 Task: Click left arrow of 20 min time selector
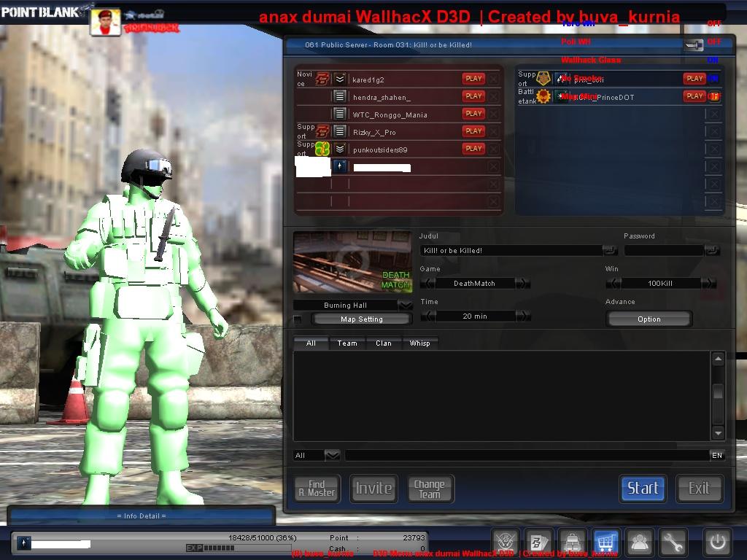click(x=427, y=316)
